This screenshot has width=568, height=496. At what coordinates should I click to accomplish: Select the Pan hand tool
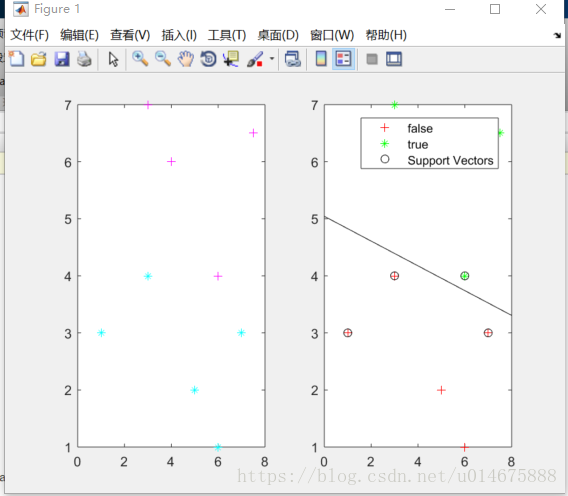pos(186,59)
